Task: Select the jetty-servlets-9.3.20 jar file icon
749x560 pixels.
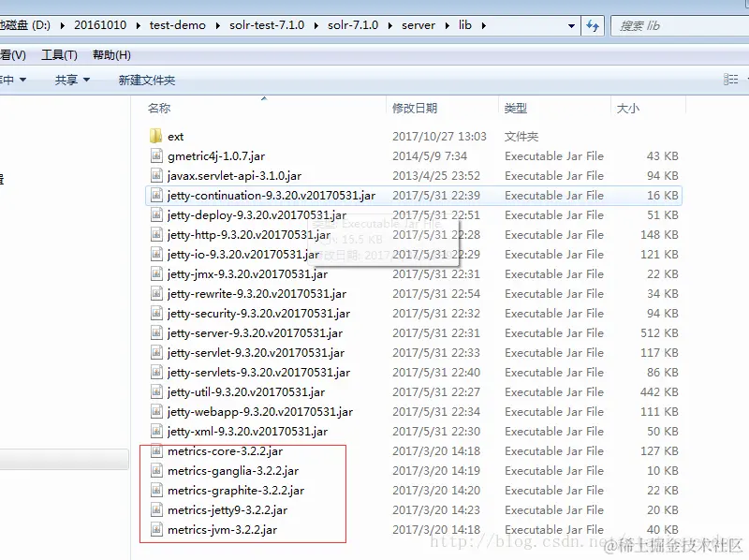Action: (x=156, y=372)
